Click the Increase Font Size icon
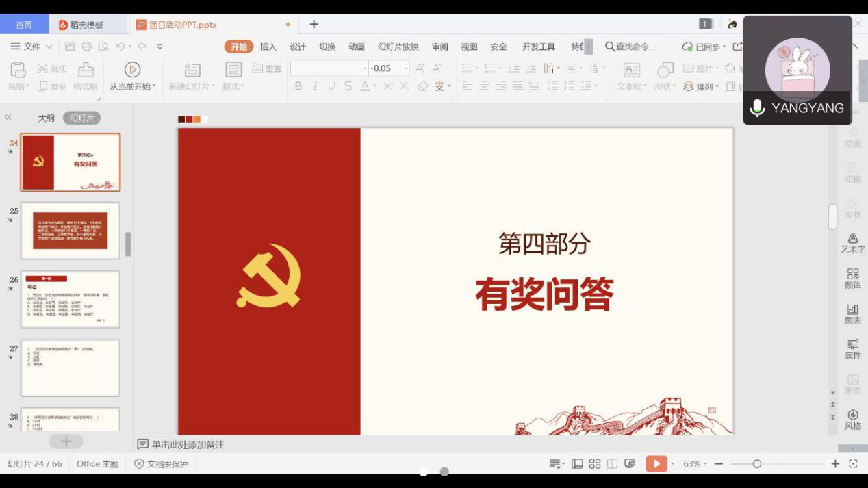The height and width of the screenshot is (488, 868). pos(420,68)
